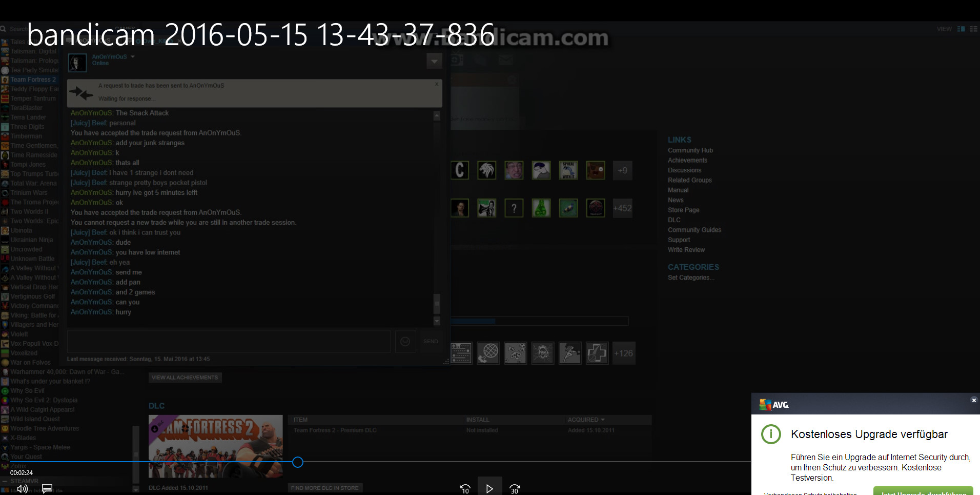The height and width of the screenshot is (495, 980).
Task: Click the chat message input field
Action: (x=229, y=342)
